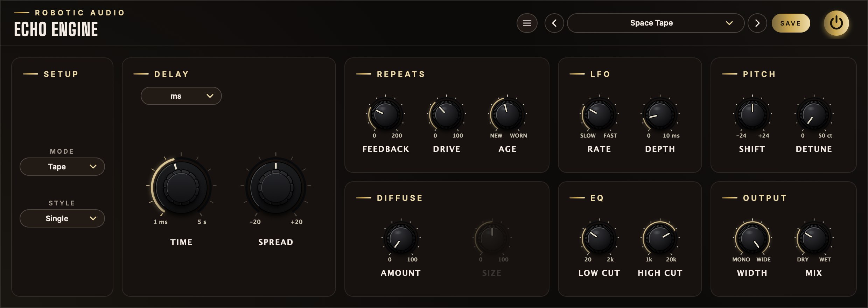Click the "EQ" section header
The height and width of the screenshot is (308, 868).
coord(597,198)
